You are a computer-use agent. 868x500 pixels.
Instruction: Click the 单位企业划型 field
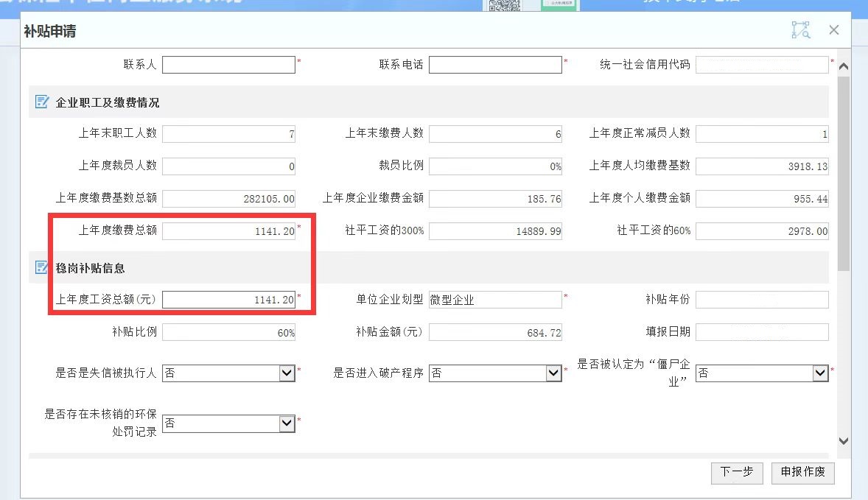[x=495, y=300]
